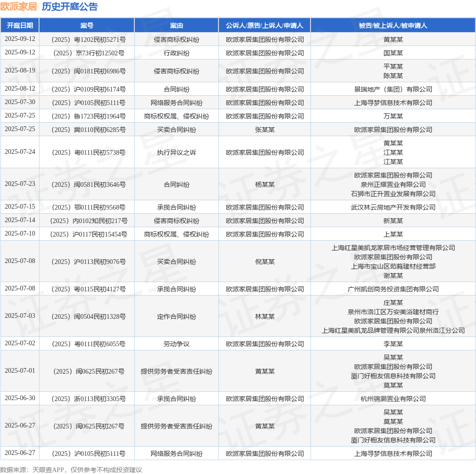
Task: Select plaintiff 倪某某
Action: point(264,262)
